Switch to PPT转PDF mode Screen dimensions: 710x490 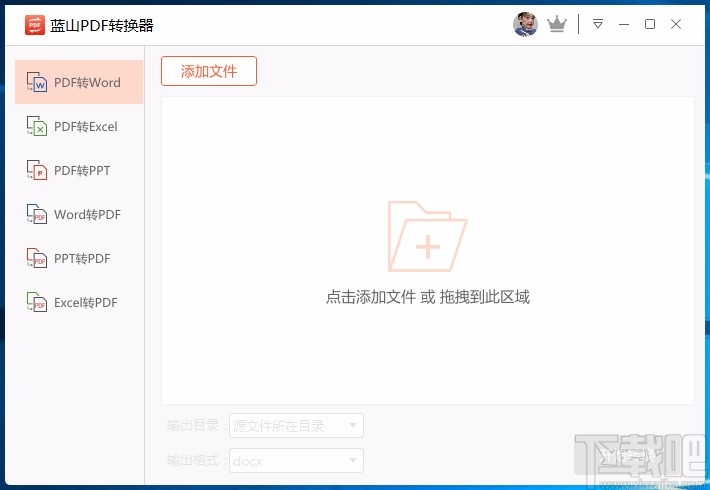pos(79,258)
